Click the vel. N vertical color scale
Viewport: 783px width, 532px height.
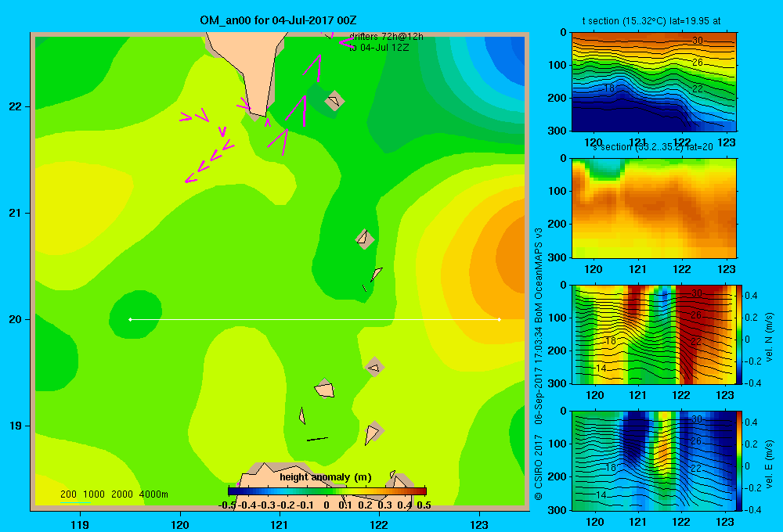tap(740, 334)
